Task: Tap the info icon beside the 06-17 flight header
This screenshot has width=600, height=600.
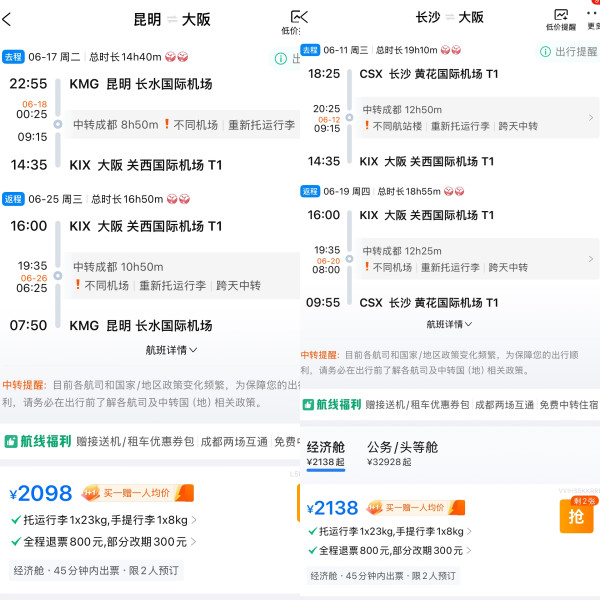Action: tap(281, 59)
